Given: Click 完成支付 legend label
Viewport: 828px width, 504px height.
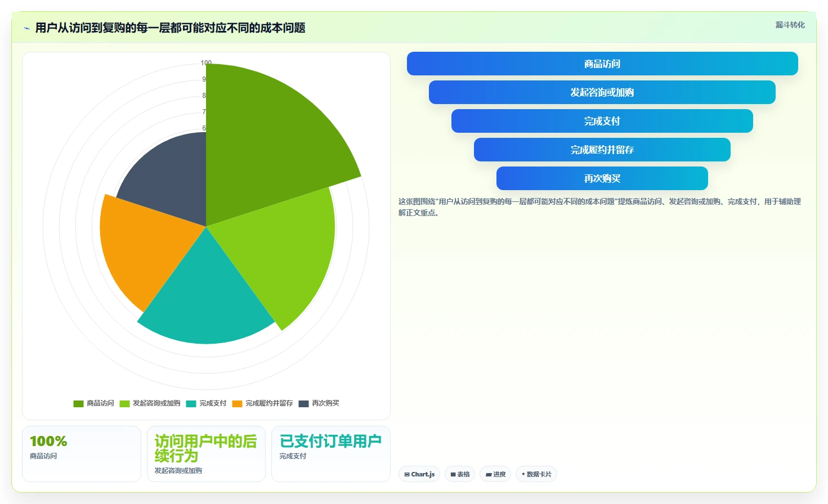Looking at the screenshot, I should (213, 403).
